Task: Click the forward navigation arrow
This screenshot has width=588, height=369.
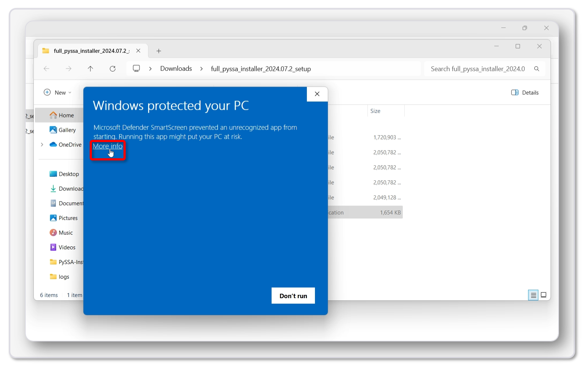Action: (x=68, y=69)
